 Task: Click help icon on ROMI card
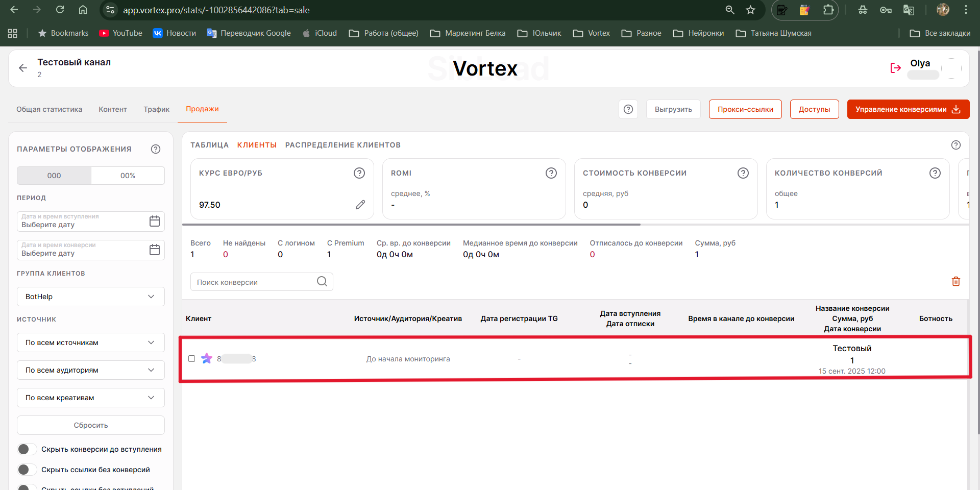click(x=551, y=173)
